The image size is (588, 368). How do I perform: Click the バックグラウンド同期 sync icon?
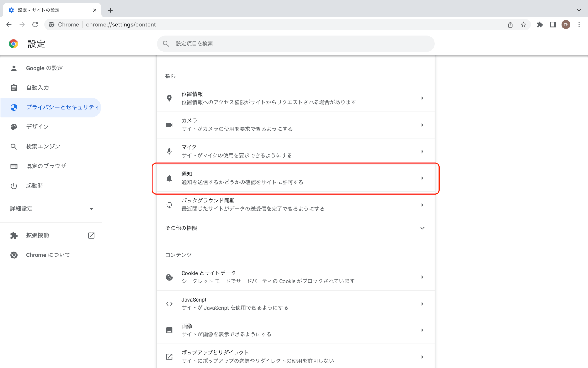(169, 205)
